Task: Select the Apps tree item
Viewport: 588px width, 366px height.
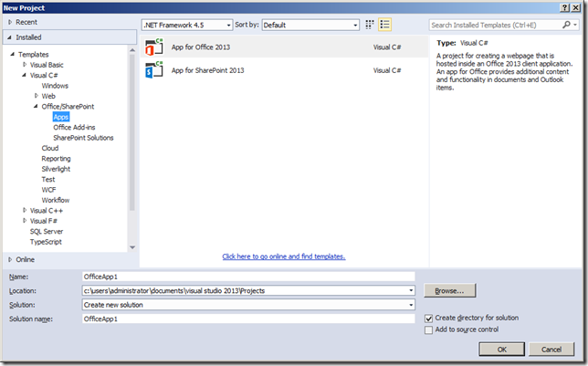Action: point(61,117)
